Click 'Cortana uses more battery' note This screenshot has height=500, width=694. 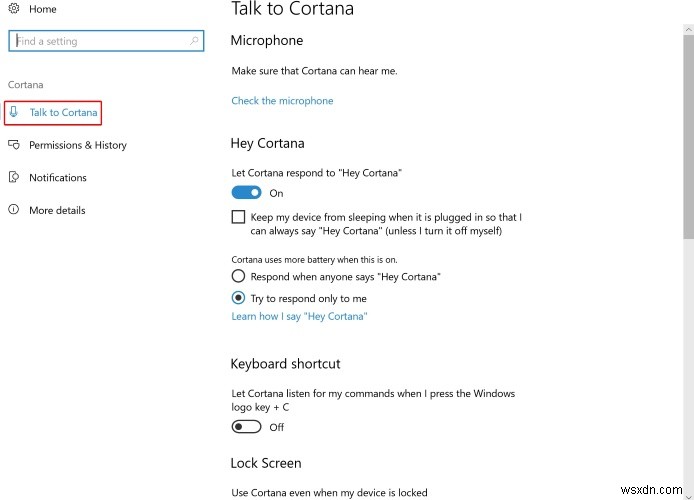(x=314, y=259)
